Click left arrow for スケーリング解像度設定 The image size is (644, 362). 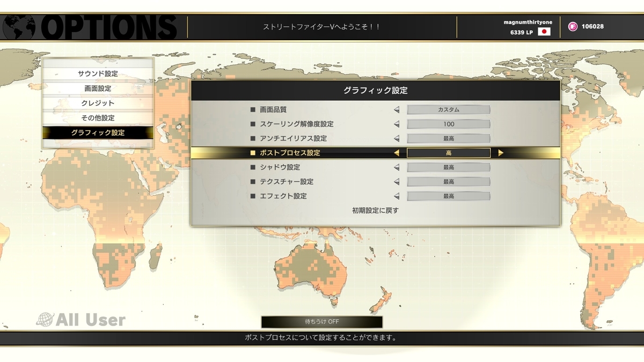coord(397,124)
